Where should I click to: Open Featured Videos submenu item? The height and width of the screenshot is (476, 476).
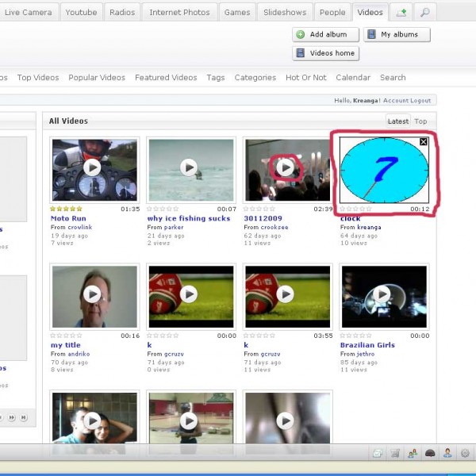point(166,78)
